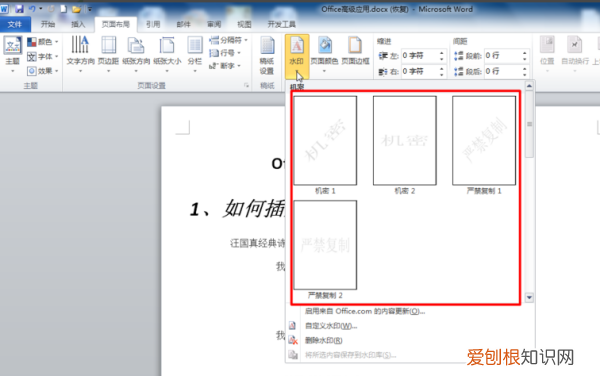Open the File (文件) tab
Viewport: 600px width, 376px height.
pyautogui.click(x=15, y=24)
